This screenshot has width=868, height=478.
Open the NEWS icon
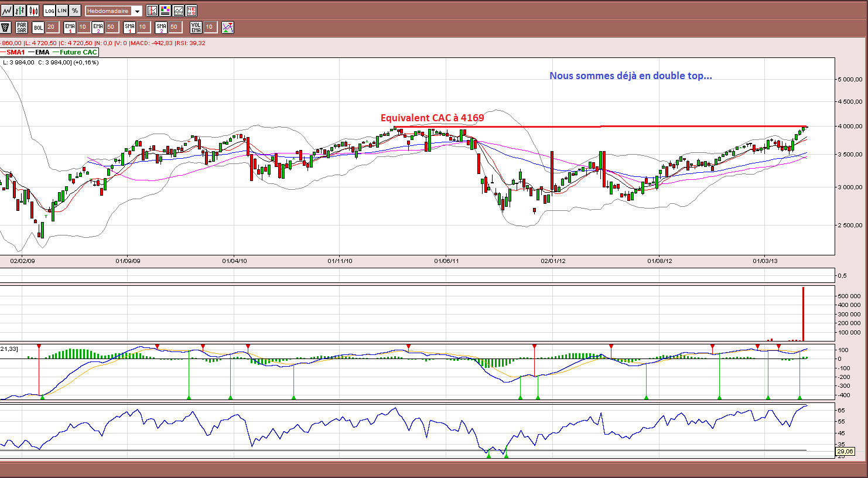pyautogui.click(x=191, y=11)
